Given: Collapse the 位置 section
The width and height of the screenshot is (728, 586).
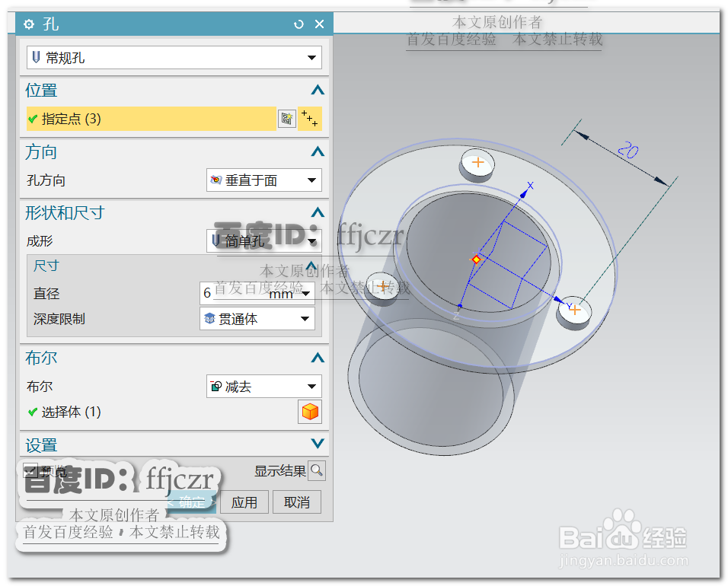Looking at the screenshot, I should (x=318, y=90).
